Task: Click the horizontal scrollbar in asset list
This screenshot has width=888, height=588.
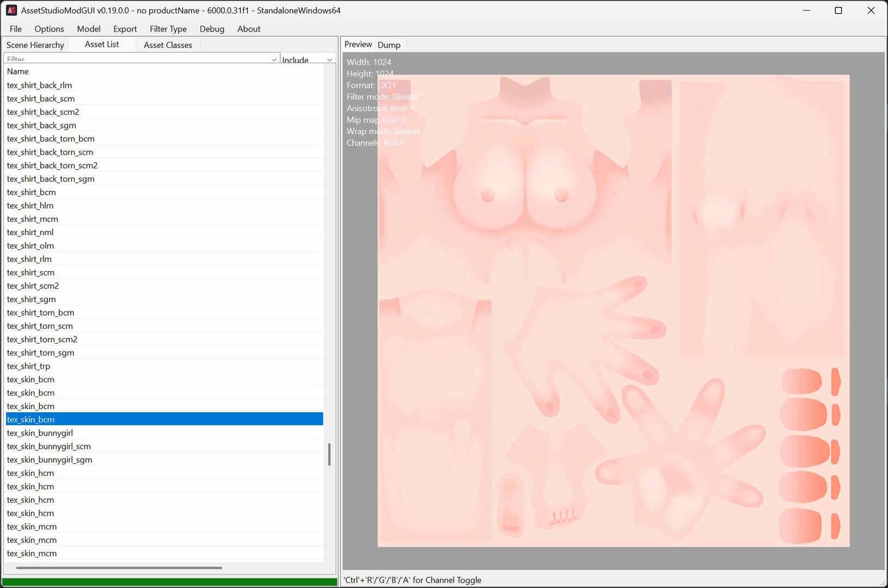Action: tap(119, 567)
